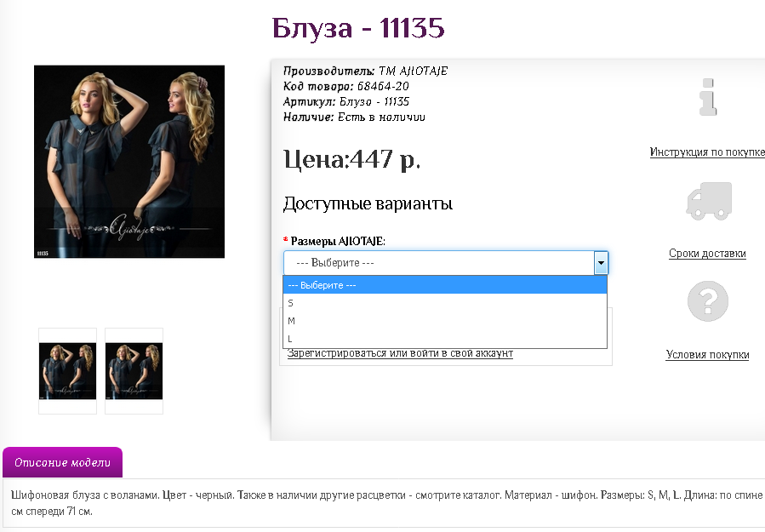Open the Инструкция по покупке link
This screenshot has width=765, height=532.
point(707,152)
